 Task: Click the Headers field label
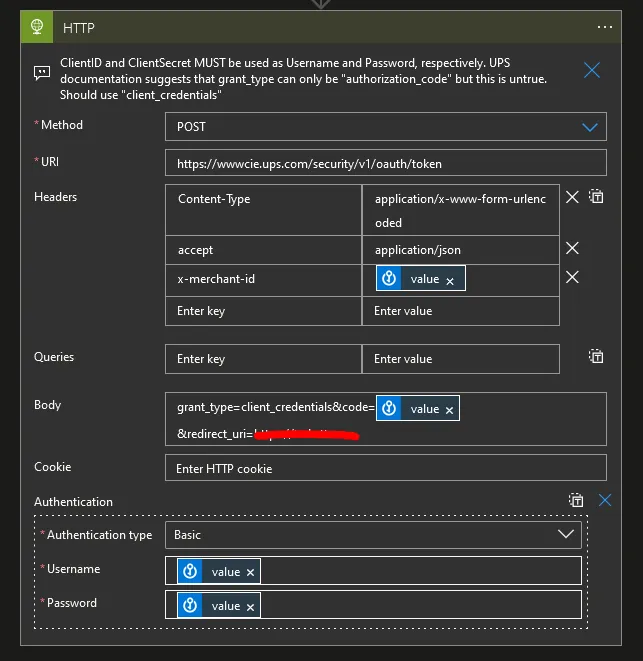[x=55, y=197]
